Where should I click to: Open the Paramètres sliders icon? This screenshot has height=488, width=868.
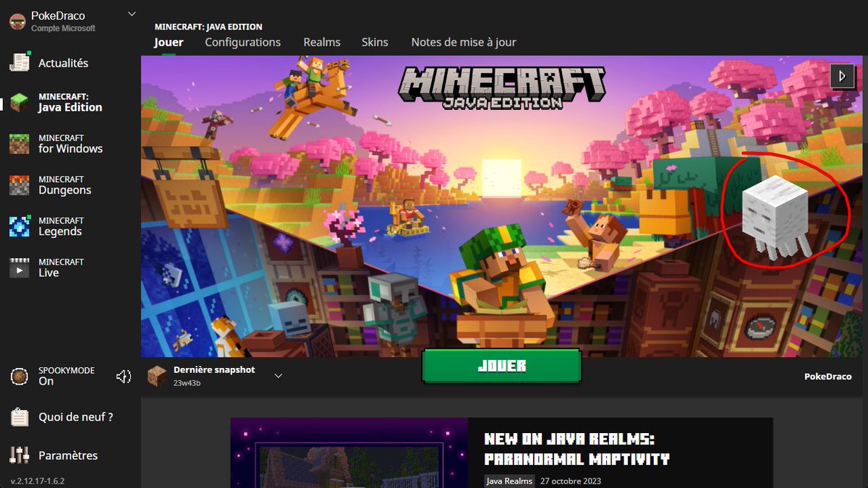click(19, 455)
